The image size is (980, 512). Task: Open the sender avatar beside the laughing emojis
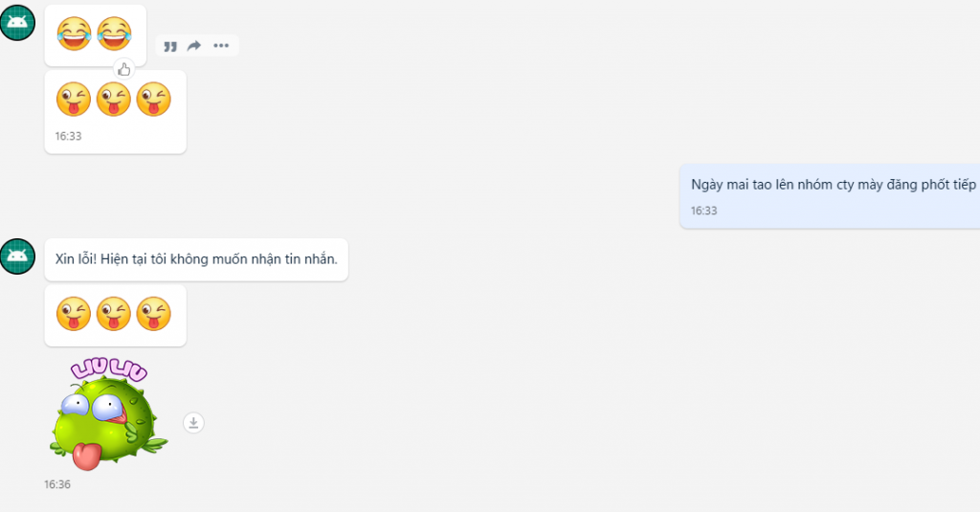pyautogui.click(x=17, y=22)
